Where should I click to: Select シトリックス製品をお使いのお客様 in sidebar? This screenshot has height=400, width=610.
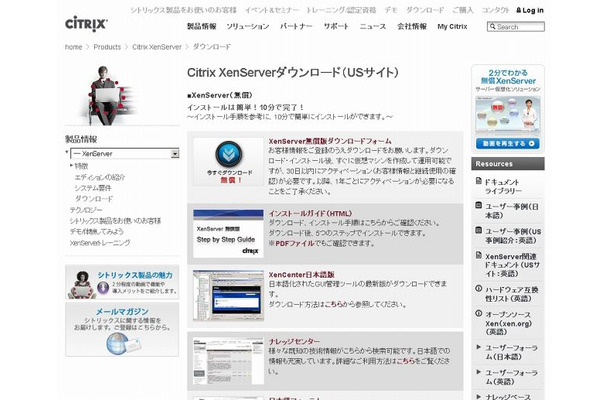[115, 221]
